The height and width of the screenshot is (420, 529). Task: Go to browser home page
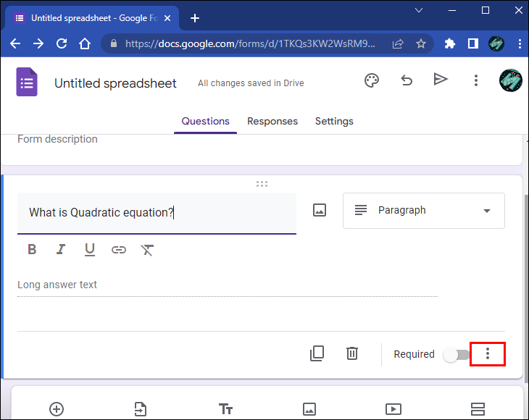(x=85, y=43)
